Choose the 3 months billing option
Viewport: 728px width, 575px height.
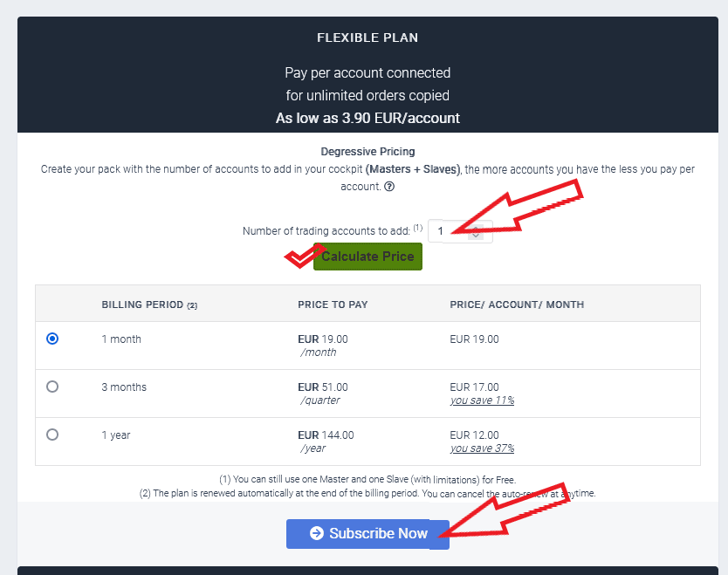coord(52,387)
